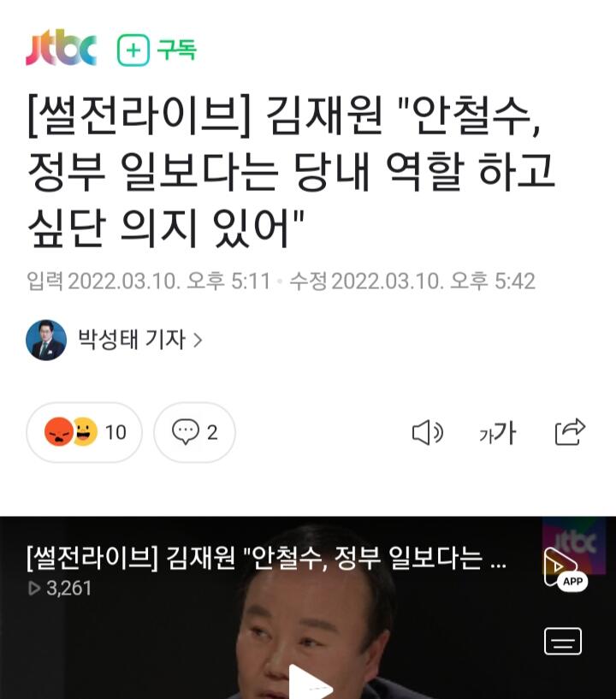This screenshot has width=616, height=699.
Task: Click the speech bubble comments icon
Action: (x=186, y=431)
